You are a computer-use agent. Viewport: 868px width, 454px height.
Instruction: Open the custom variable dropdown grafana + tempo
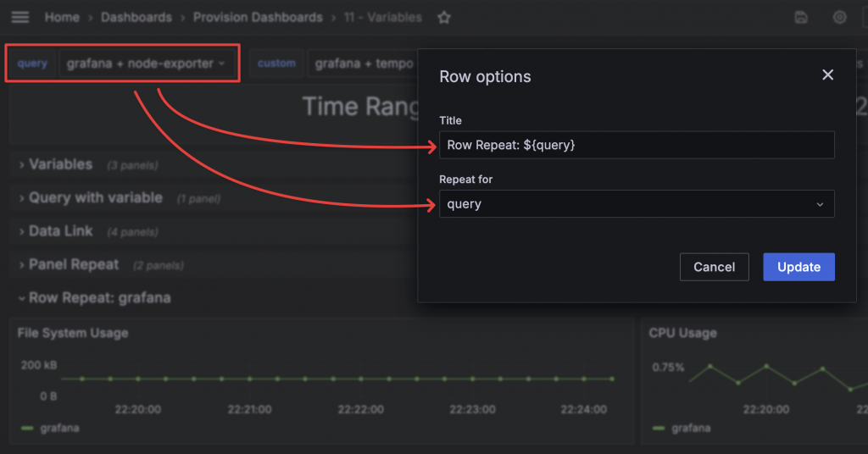click(363, 64)
